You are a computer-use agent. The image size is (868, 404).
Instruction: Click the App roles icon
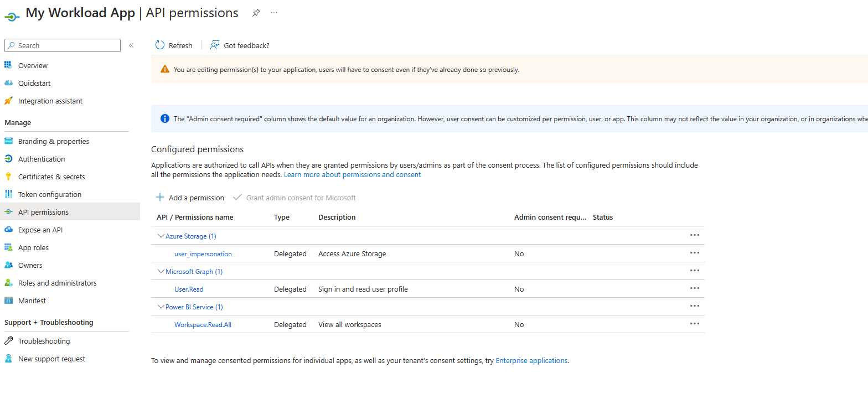(x=8, y=247)
